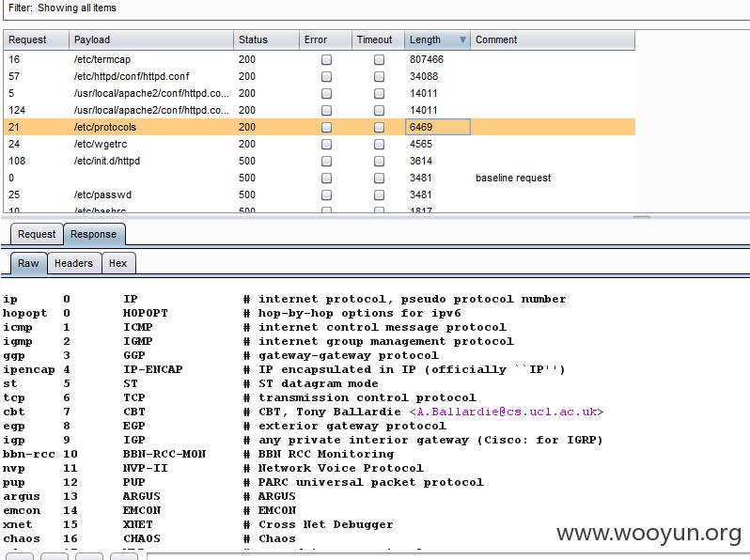Open the Hex view tab
The width and height of the screenshot is (750, 560).
pyautogui.click(x=118, y=263)
